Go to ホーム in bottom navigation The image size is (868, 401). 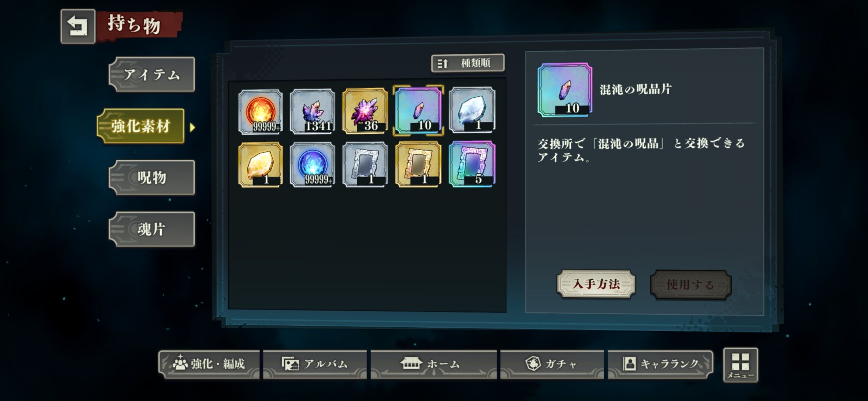(x=434, y=364)
